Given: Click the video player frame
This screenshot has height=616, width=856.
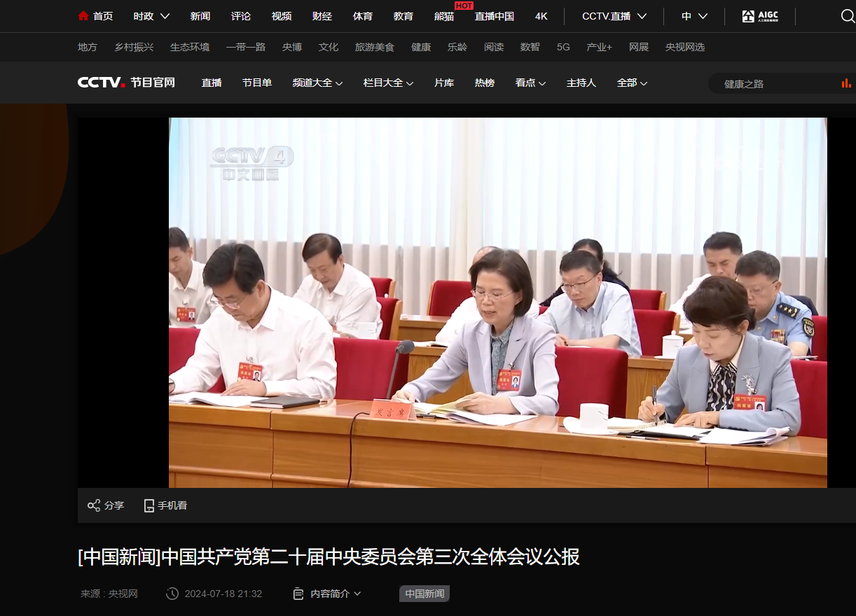Looking at the screenshot, I should (x=498, y=302).
